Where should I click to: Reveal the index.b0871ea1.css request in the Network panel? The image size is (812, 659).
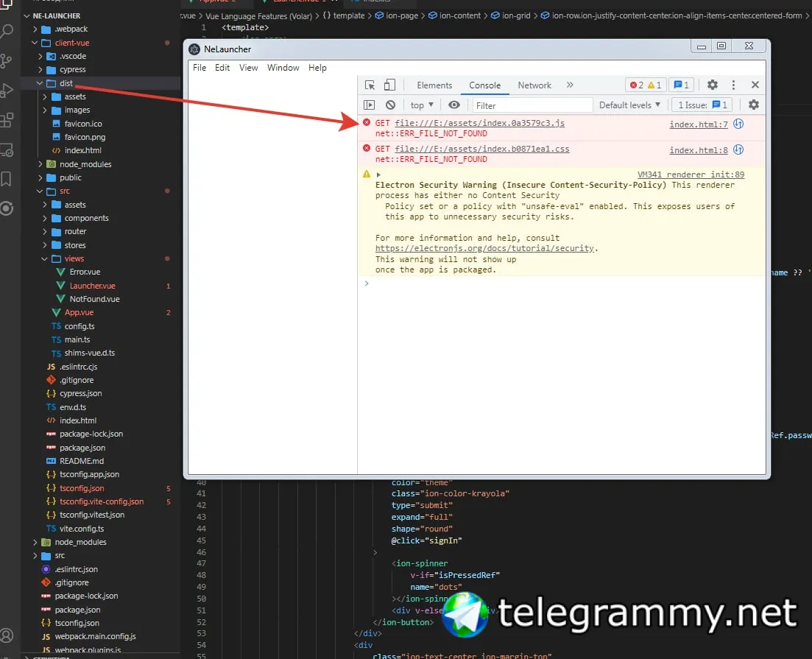[738, 149]
